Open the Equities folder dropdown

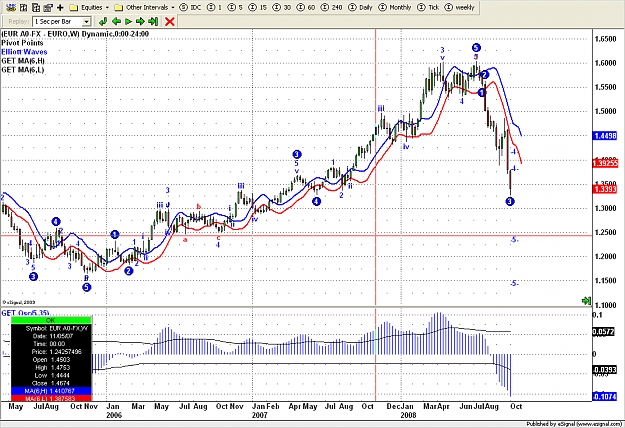[89, 7]
